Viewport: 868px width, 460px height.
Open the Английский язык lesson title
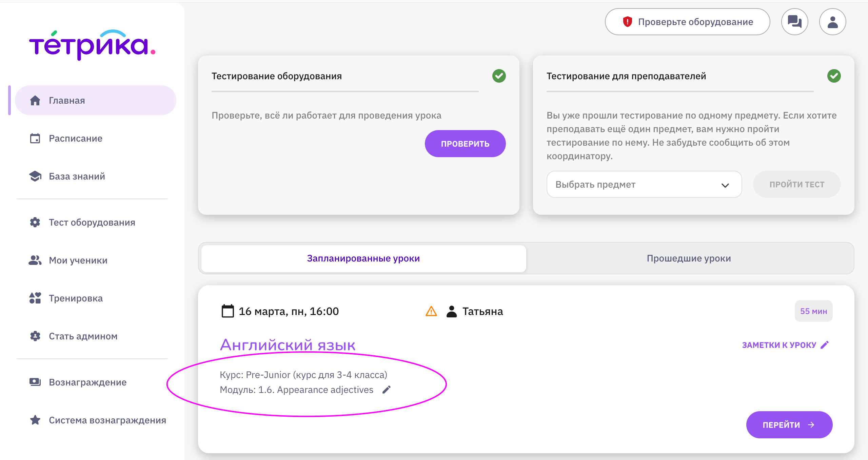click(288, 345)
